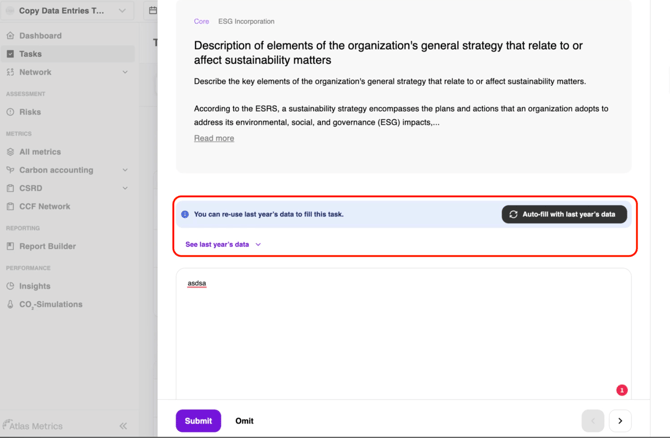Expand the Carbon accounting submenu
Viewport: 670px width, 438px height.
point(125,170)
